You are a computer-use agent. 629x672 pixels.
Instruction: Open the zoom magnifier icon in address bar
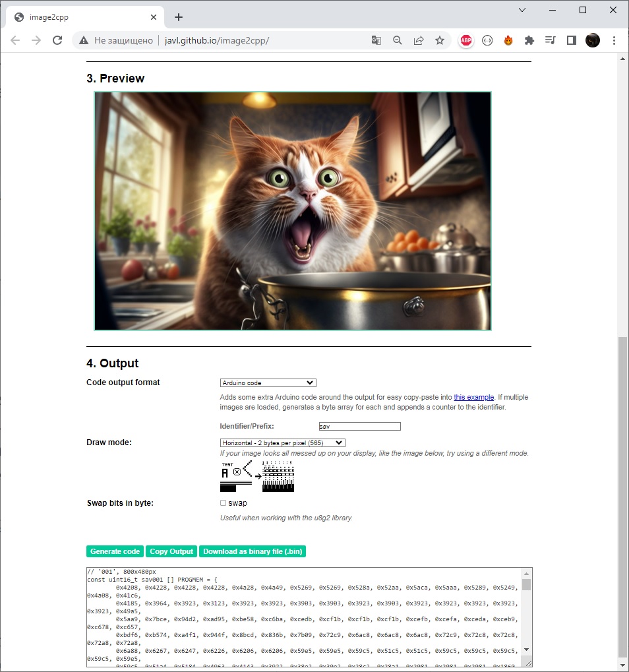[398, 40]
